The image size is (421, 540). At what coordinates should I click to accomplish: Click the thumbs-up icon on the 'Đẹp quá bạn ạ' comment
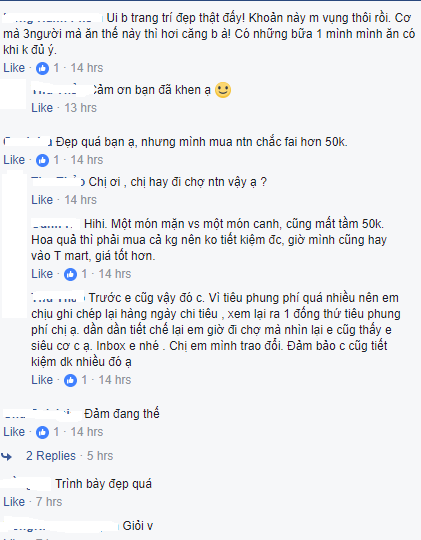(42, 160)
